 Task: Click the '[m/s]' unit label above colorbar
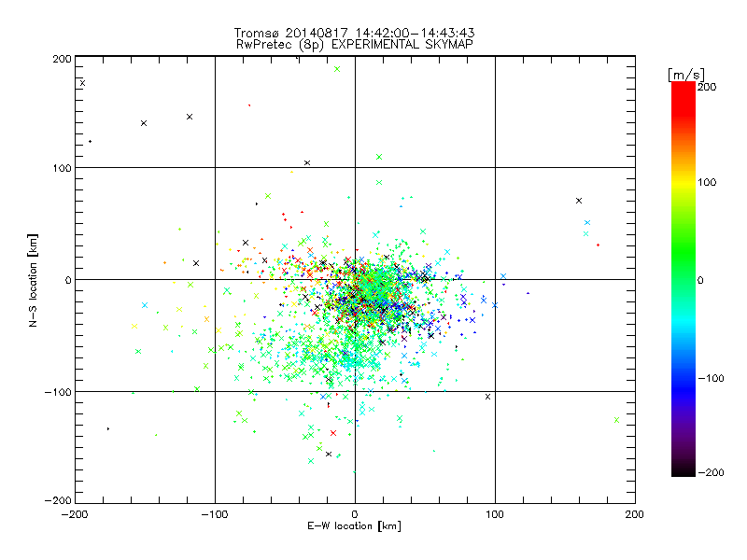click(686, 75)
